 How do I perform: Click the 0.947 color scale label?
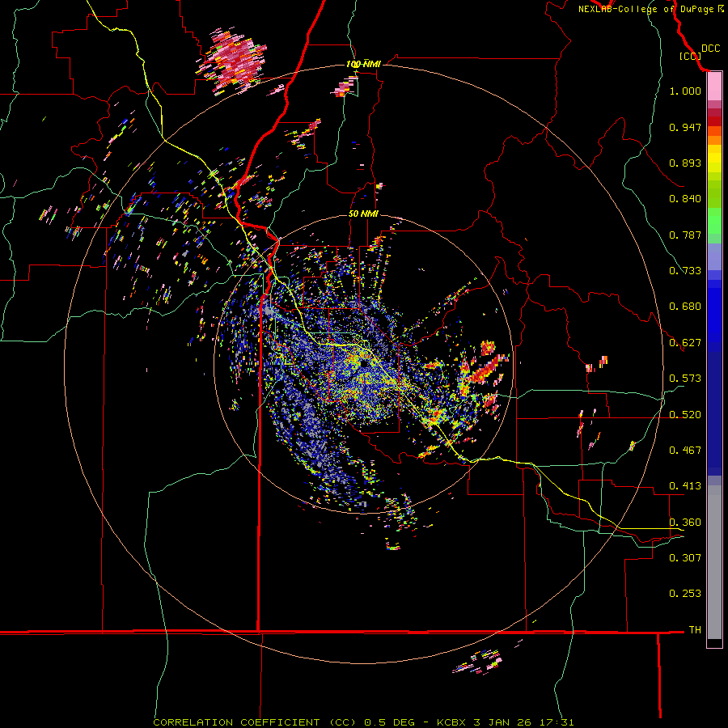point(685,127)
